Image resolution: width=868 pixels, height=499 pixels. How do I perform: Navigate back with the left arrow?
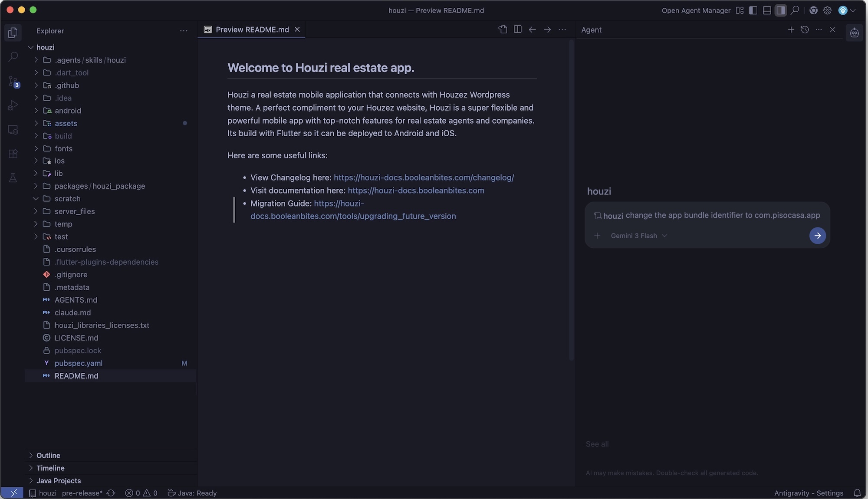click(x=532, y=30)
